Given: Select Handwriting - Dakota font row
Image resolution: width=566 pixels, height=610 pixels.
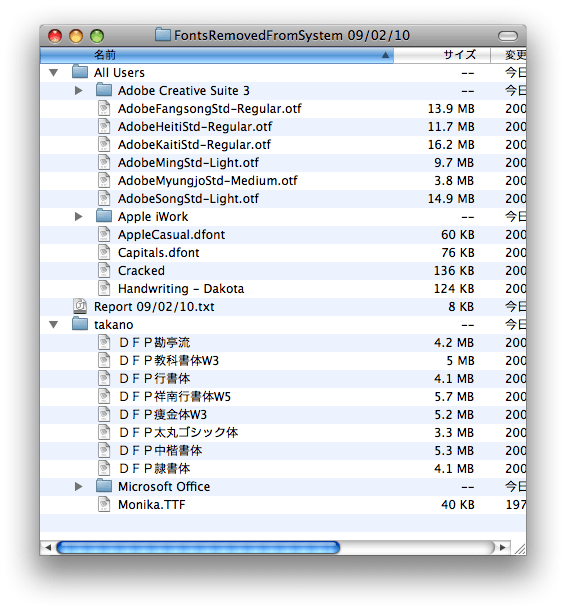Looking at the screenshot, I should (283, 289).
